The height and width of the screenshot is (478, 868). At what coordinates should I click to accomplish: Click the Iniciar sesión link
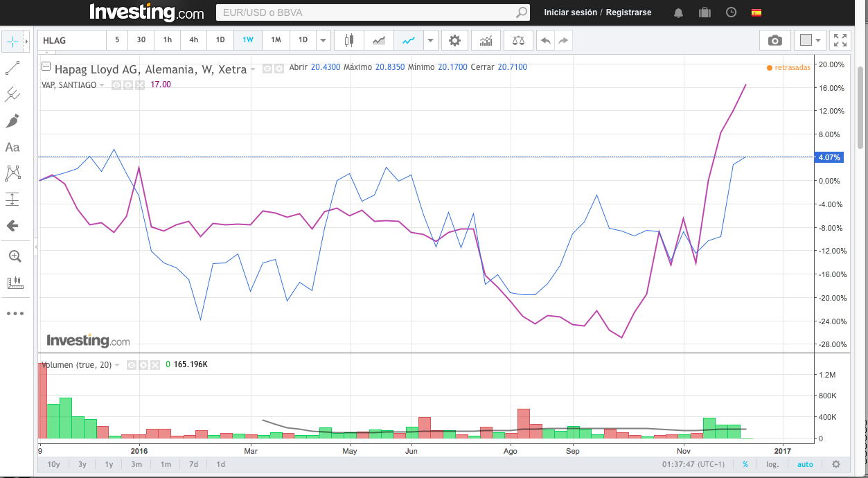click(x=570, y=12)
